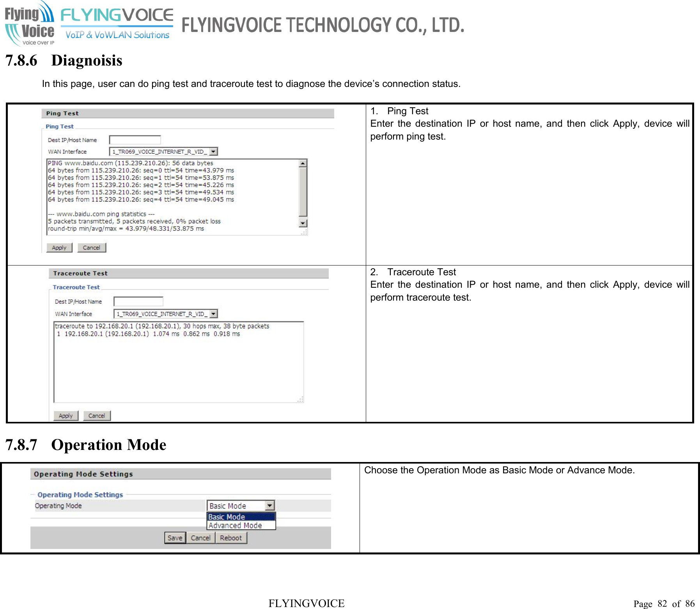Click ping output scrollbar thumb
700x609 pixels.
click(303, 192)
